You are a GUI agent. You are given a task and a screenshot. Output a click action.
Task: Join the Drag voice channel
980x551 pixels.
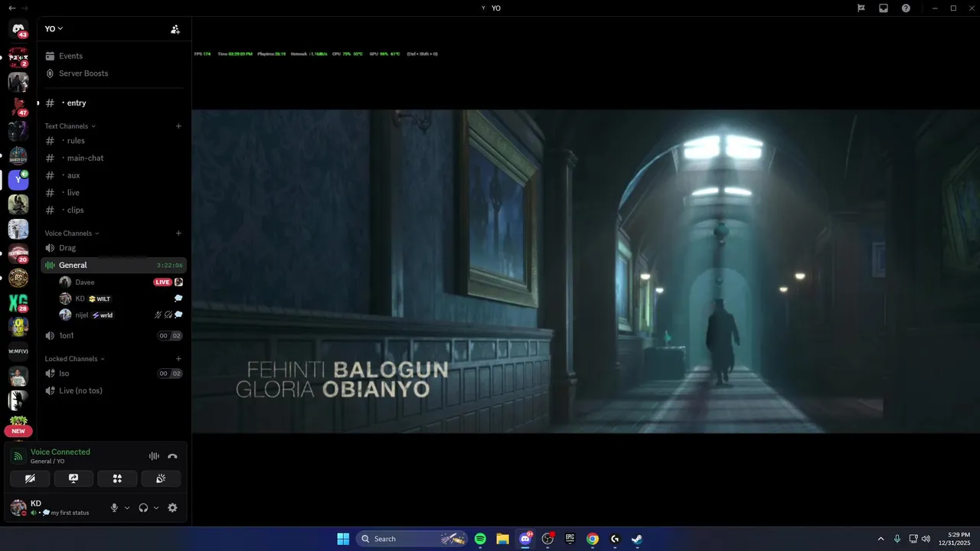(x=113, y=248)
